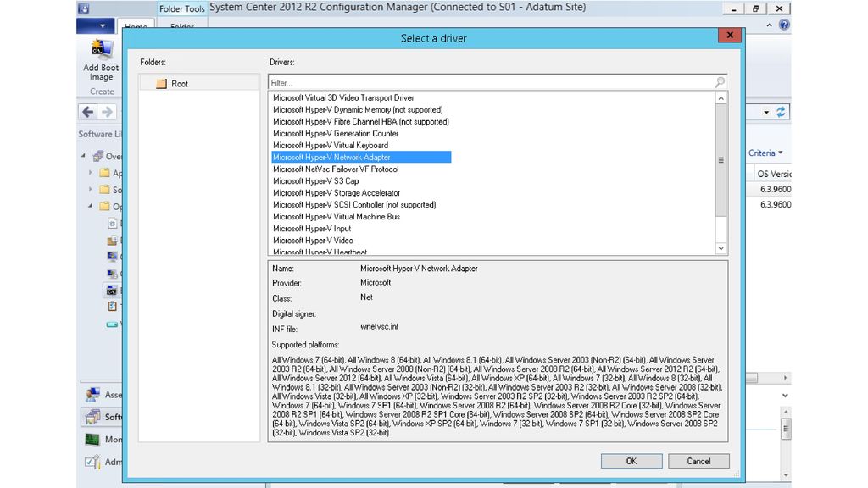The image size is (868, 488).
Task: Go back with the left navigation arrow
Action: tap(88, 112)
